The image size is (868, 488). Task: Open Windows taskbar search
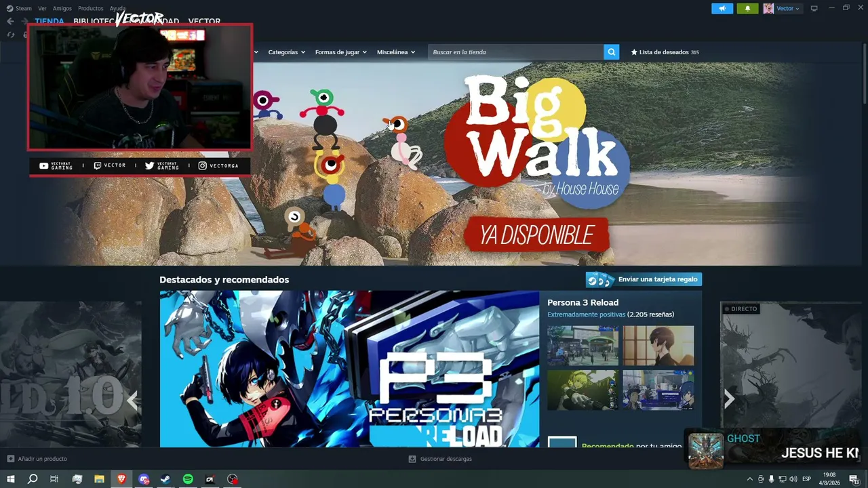pyautogui.click(x=33, y=479)
